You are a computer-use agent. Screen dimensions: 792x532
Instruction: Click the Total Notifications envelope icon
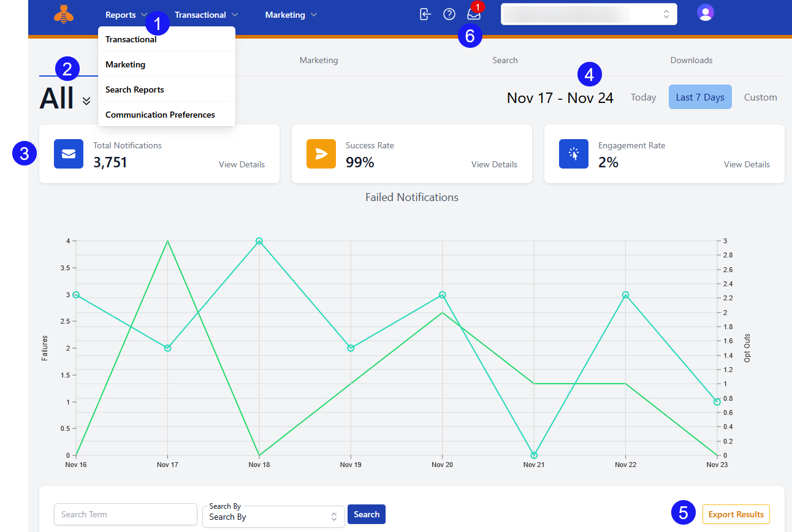click(69, 154)
